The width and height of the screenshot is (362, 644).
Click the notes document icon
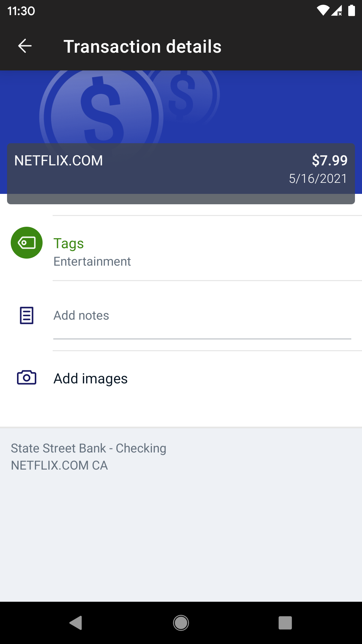tap(26, 315)
